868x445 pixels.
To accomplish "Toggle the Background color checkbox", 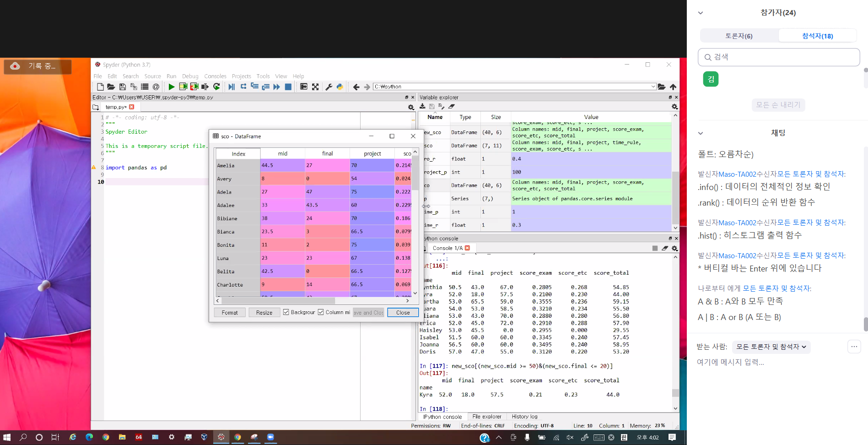I will 286,312.
